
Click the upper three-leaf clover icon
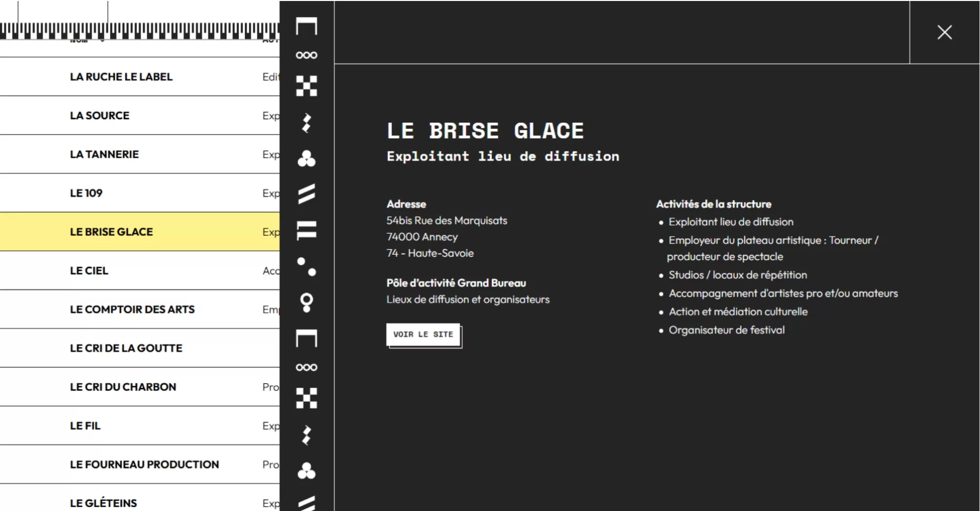pos(306,158)
